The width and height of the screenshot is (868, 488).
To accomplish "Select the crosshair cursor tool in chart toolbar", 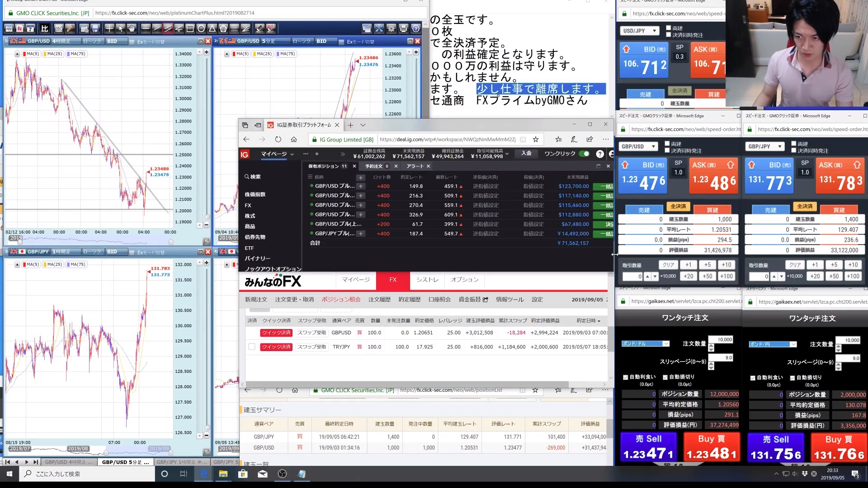I will (109, 29).
